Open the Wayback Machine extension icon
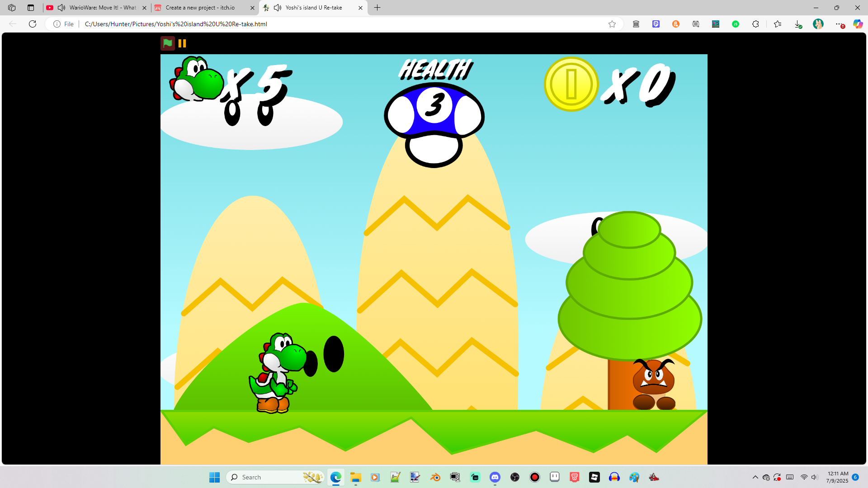Screen dimensions: 868x488 point(636,24)
